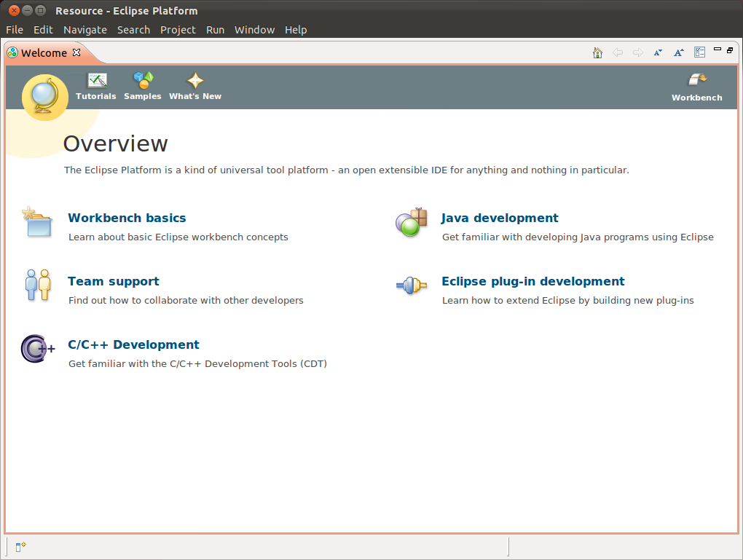Click the Navigate back arrow icon
Screen dimensions: 743x560
pos(618,52)
